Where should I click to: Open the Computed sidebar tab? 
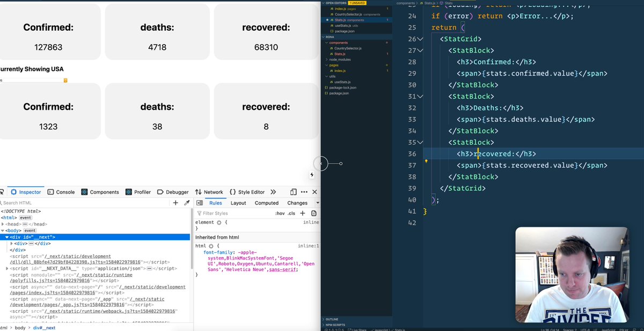pos(267,203)
